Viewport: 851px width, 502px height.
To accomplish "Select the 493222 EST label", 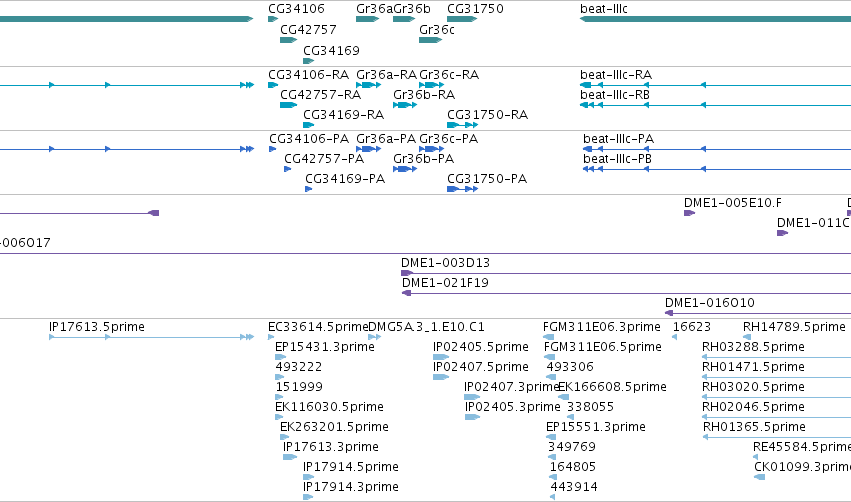I will 299,367.
